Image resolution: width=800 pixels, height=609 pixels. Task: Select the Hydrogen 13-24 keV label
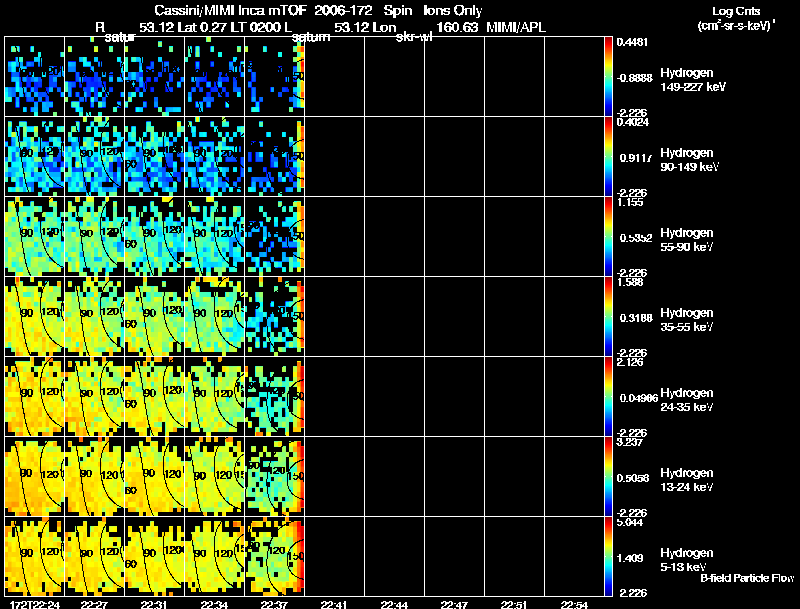685,480
